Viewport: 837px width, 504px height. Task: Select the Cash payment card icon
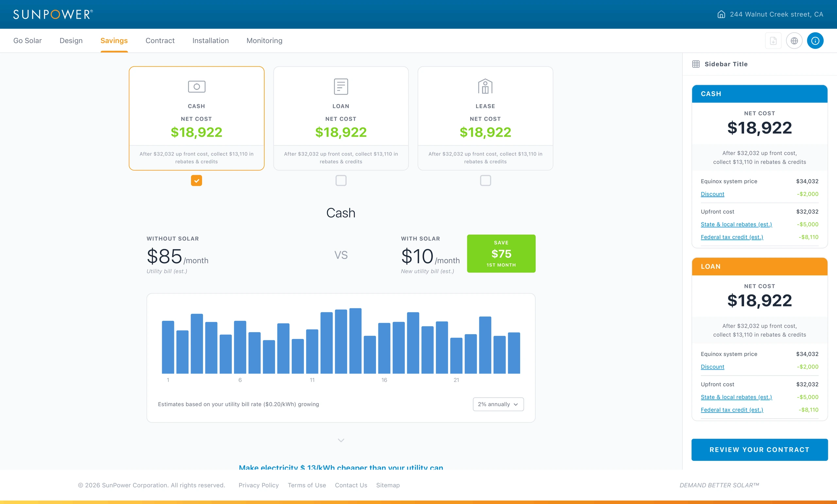pyautogui.click(x=197, y=87)
